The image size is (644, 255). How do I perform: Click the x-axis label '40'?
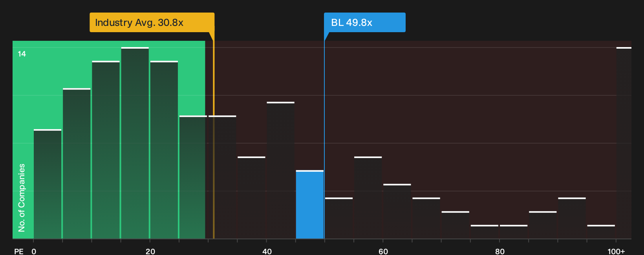click(267, 251)
